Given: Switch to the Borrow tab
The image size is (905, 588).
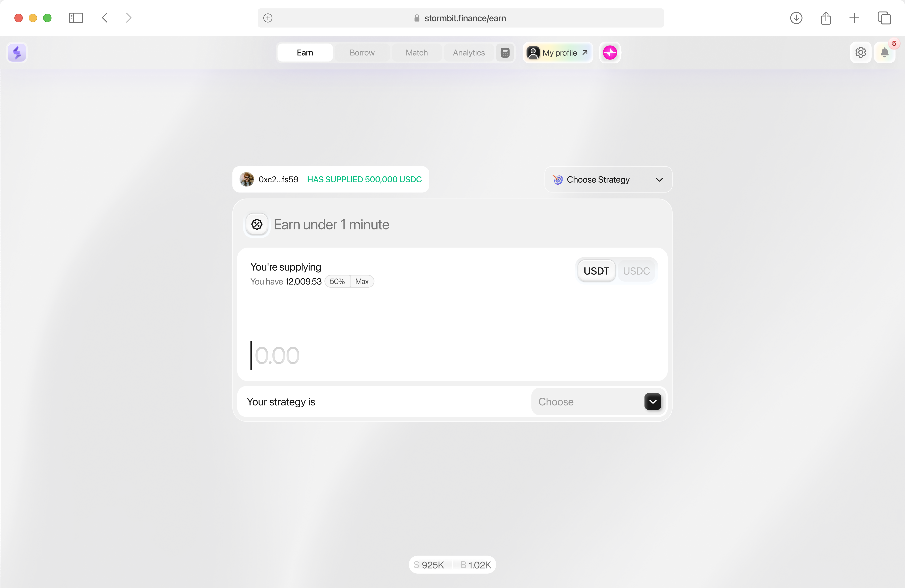Looking at the screenshot, I should pos(362,52).
